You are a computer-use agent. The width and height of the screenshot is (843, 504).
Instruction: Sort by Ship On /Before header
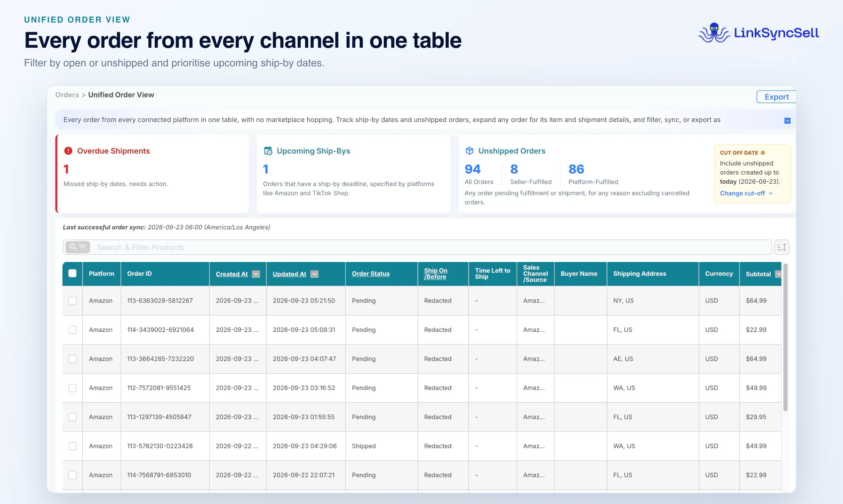(x=435, y=274)
